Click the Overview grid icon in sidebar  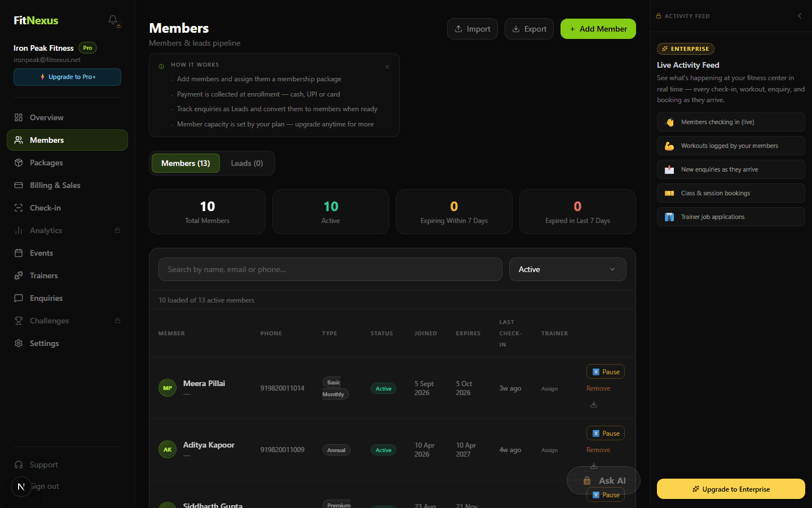[19, 117]
